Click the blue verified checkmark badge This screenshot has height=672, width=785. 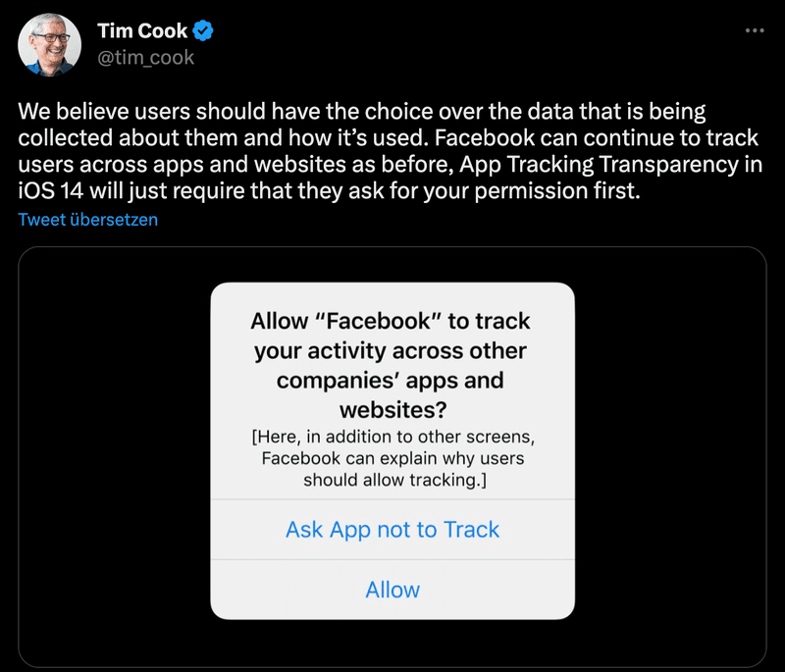pyautogui.click(x=203, y=31)
